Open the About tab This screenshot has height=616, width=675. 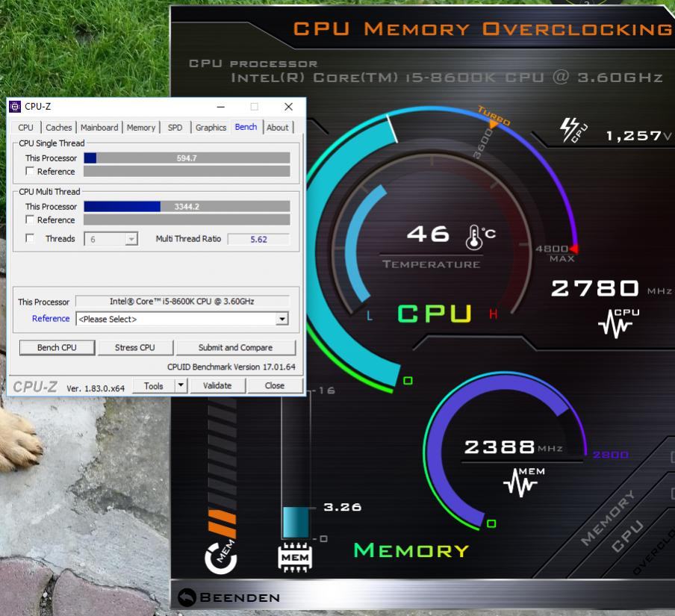tap(277, 128)
